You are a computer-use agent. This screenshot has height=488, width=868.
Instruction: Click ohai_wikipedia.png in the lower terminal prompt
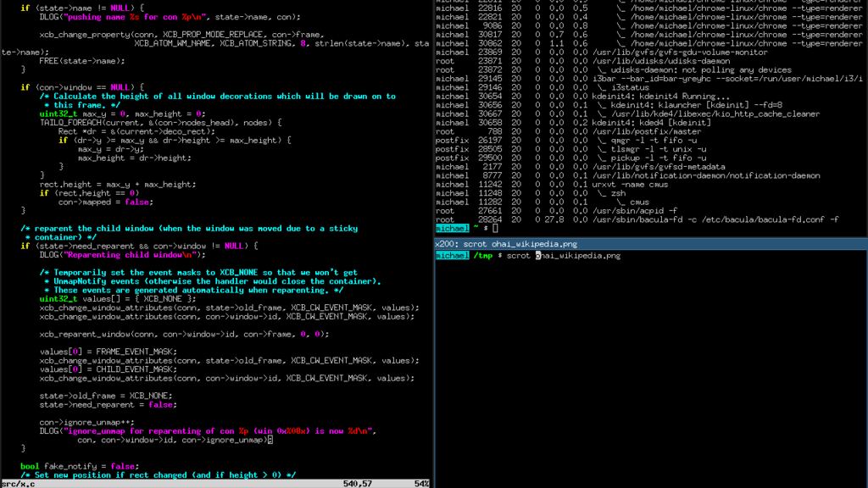coord(578,256)
